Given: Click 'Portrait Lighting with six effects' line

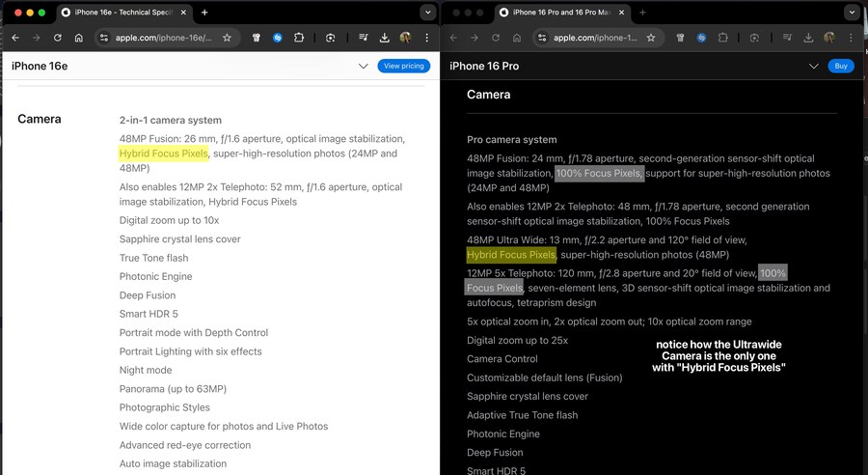Looking at the screenshot, I should pos(191,351).
